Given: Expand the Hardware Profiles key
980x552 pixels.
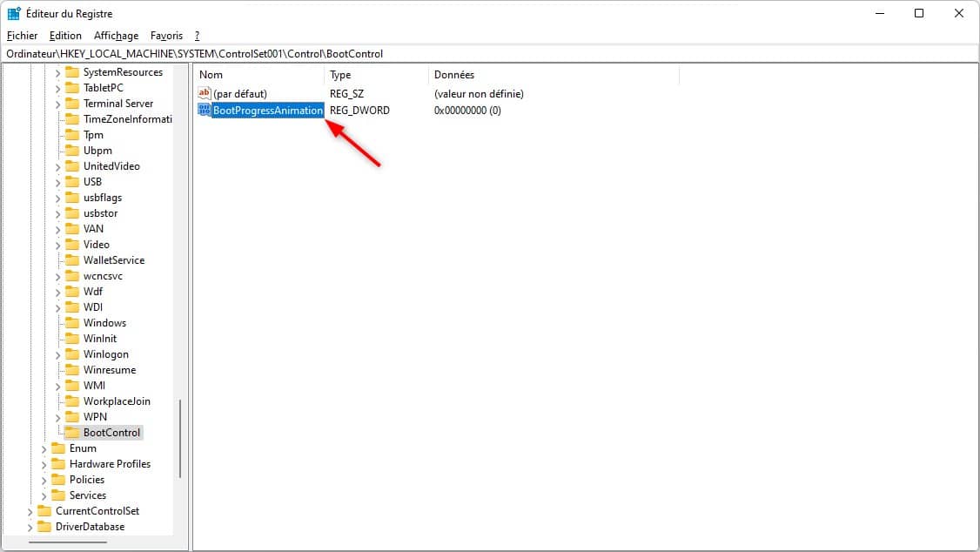Looking at the screenshot, I should coord(44,464).
